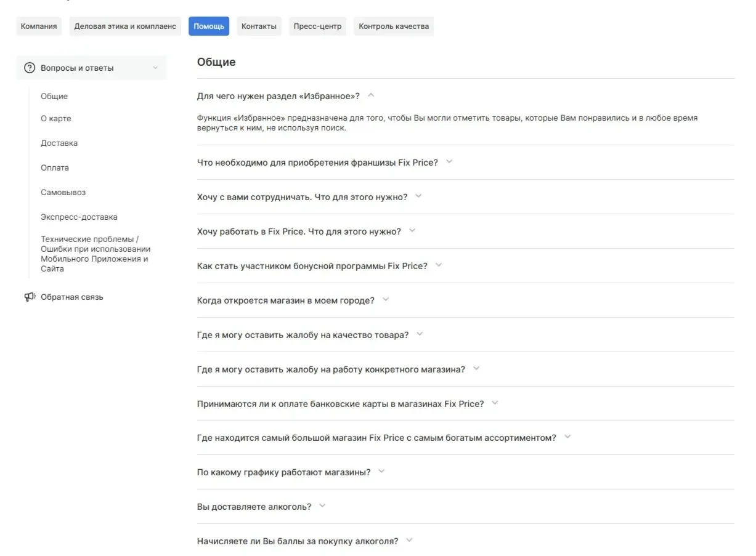
Task: Open question about жалобу на качество товара
Action: 303,335
